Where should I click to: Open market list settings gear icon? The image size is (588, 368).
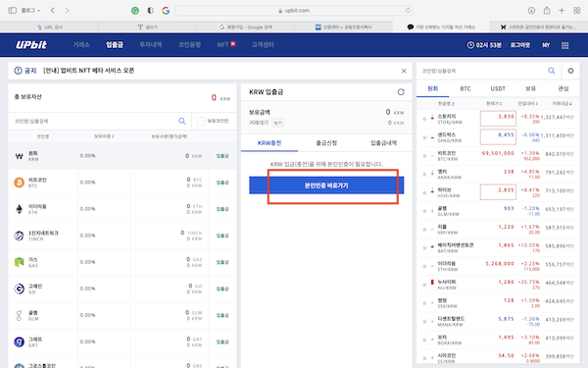point(570,71)
